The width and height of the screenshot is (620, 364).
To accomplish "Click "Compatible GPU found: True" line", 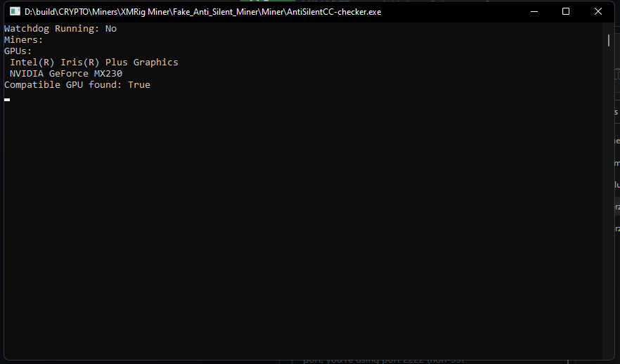I will tap(77, 84).
